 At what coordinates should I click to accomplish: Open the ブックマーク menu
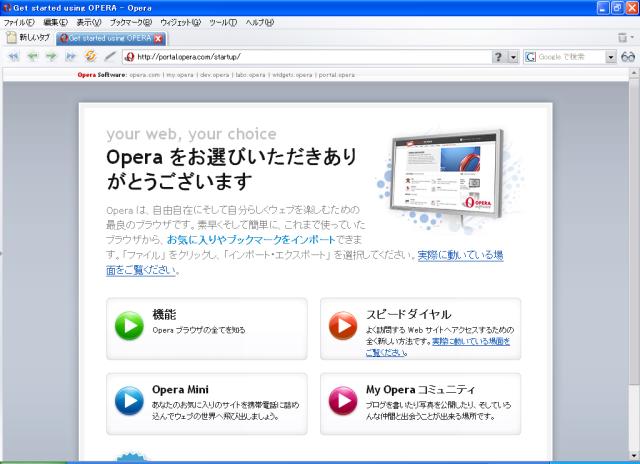click(x=130, y=22)
